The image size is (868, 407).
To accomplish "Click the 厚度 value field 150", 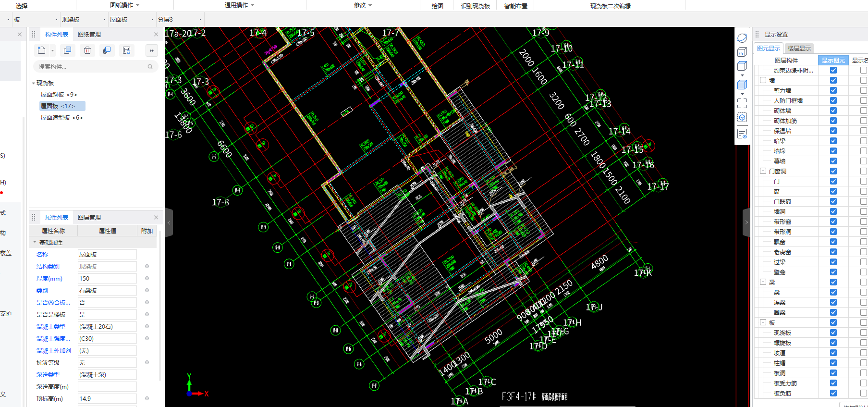I will click(x=107, y=278).
